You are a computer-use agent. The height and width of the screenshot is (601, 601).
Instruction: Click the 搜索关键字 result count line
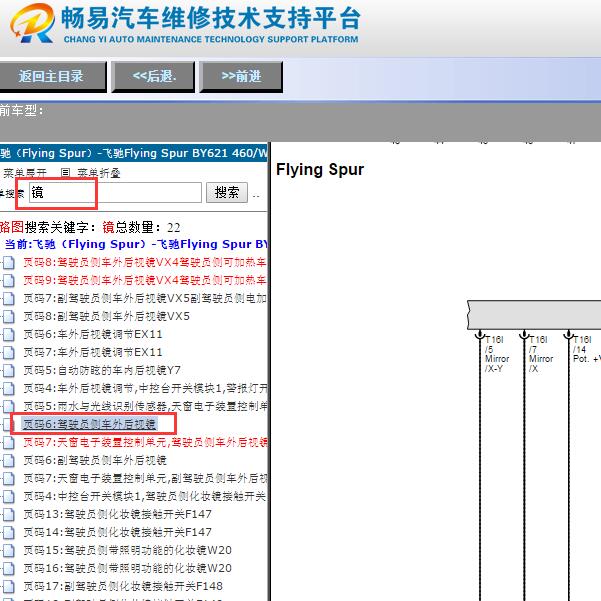coord(90,227)
